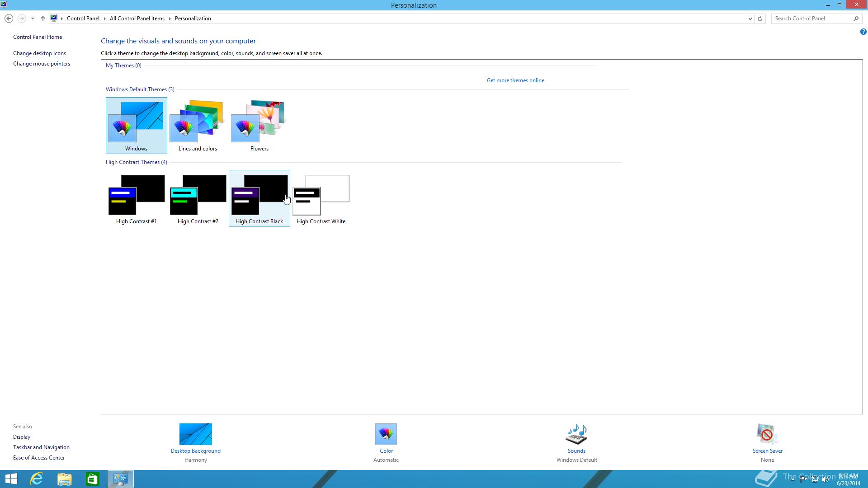The image size is (868, 488).
Task: Open recent locations dropdown arrow
Action: pos(33,19)
